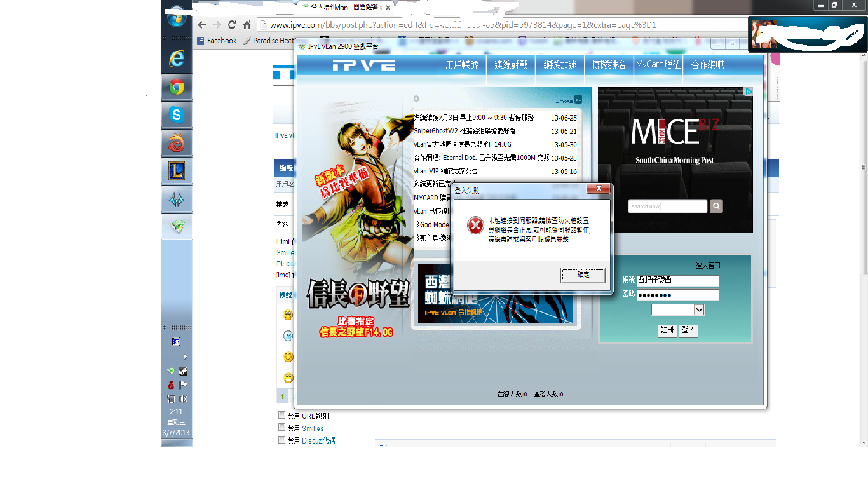Click the 登入 login button

pyautogui.click(x=688, y=330)
